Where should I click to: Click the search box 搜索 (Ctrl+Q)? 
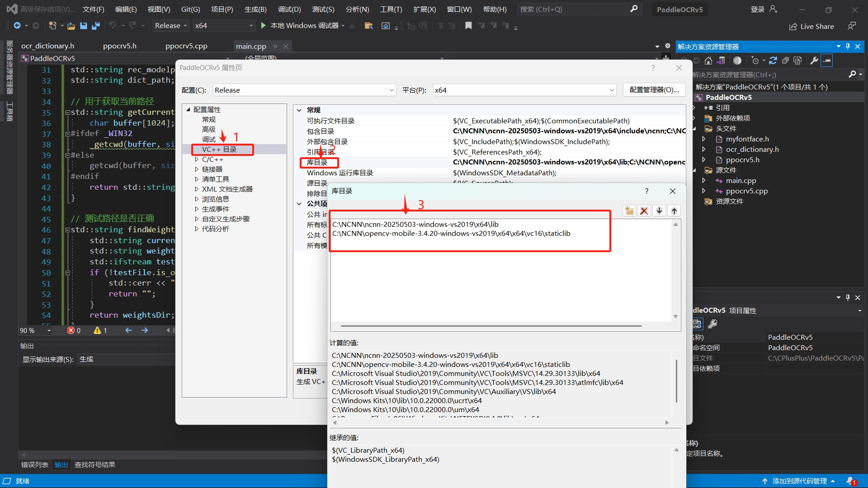(579, 9)
